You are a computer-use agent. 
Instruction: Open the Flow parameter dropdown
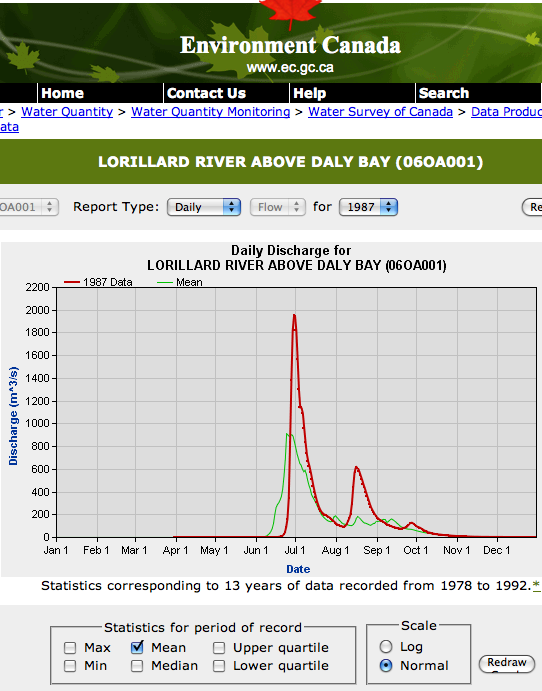[277, 207]
